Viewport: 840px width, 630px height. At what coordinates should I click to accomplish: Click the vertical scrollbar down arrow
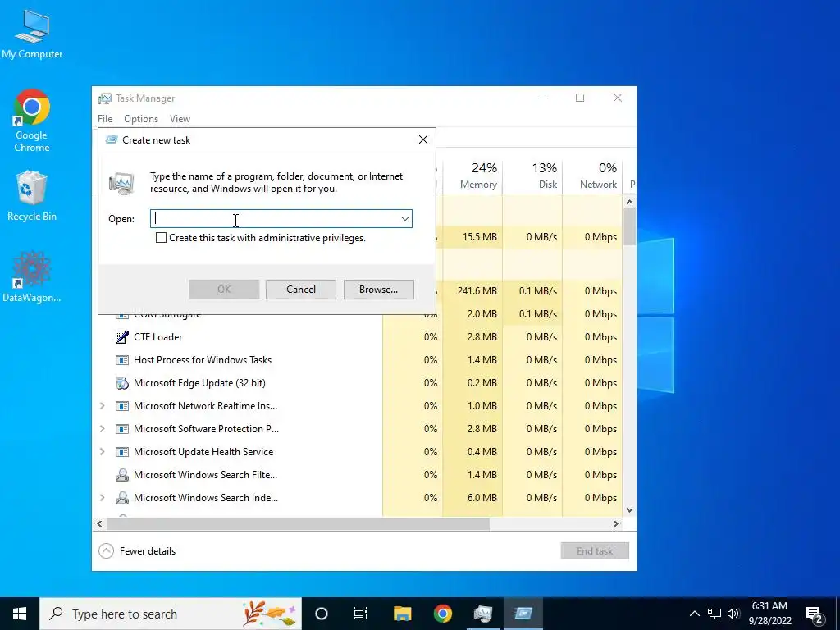[x=629, y=510]
